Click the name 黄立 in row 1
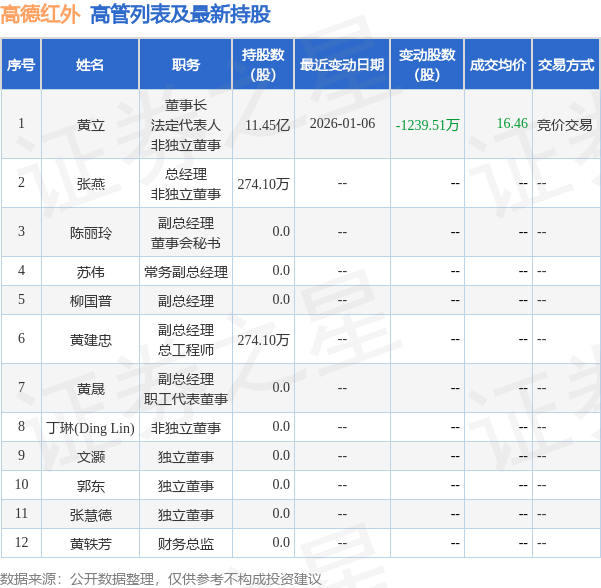Image resolution: width=601 pixels, height=588 pixels. tap(91, 125)
